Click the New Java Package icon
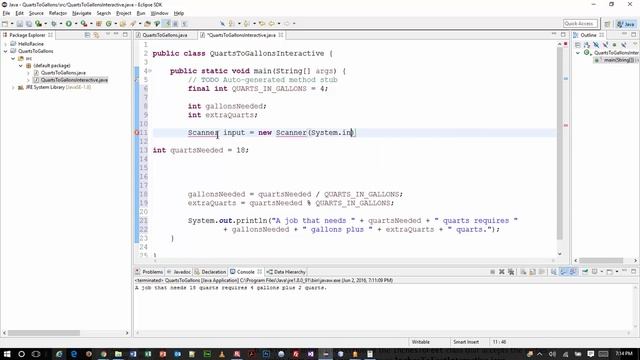Viewport: 640px width, 360px height. click(99, 24)
